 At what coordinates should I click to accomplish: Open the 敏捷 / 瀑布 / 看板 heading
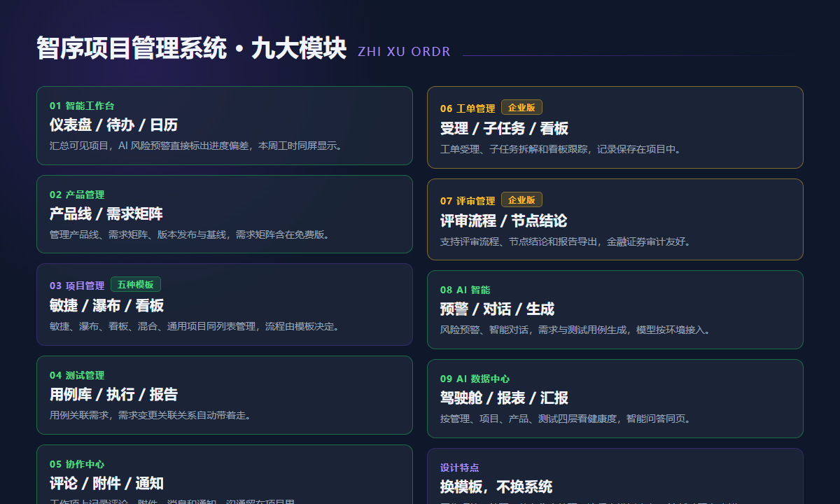click(106, 305)
